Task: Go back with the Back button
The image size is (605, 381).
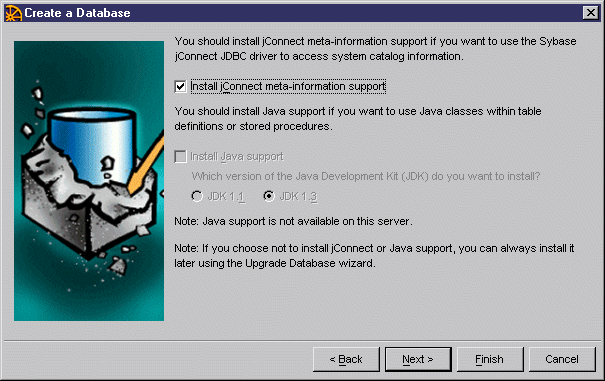Action: pos(346,359)
